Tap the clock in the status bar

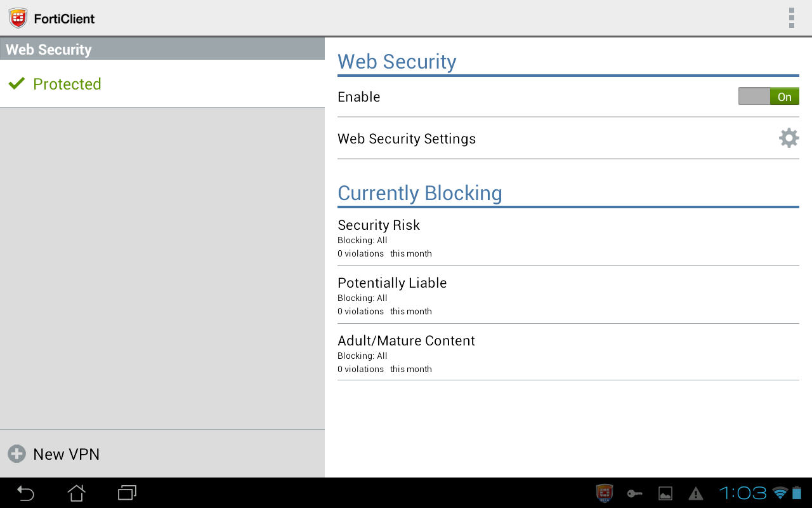[x=743, y=493]
